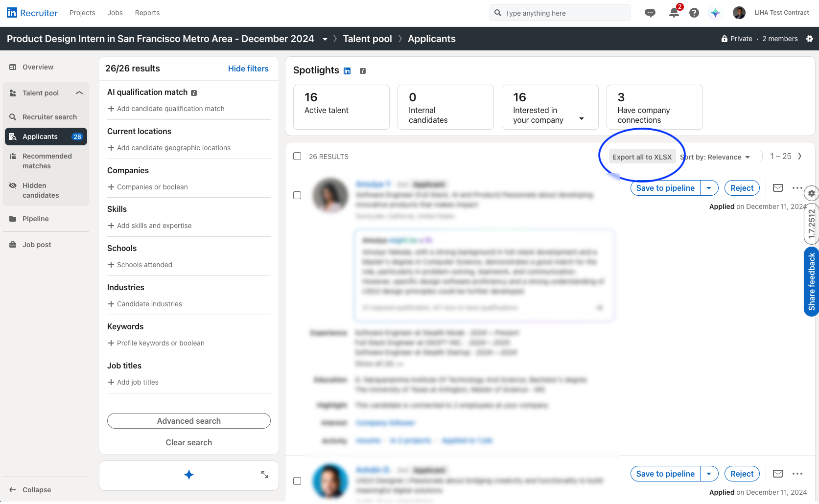
Task: Click plus icon for skills and expertise
Action: [111, 226]
